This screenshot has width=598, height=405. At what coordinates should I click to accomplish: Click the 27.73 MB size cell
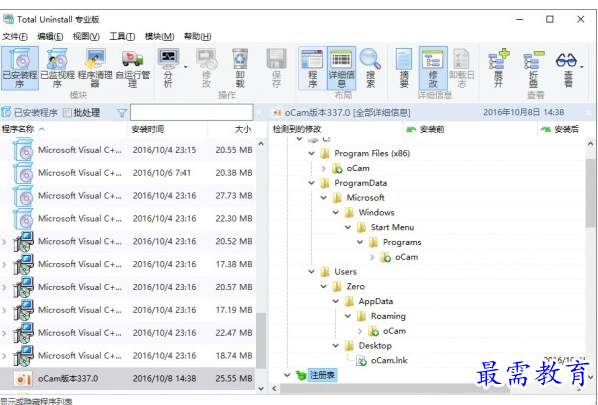tap(234, 196)
